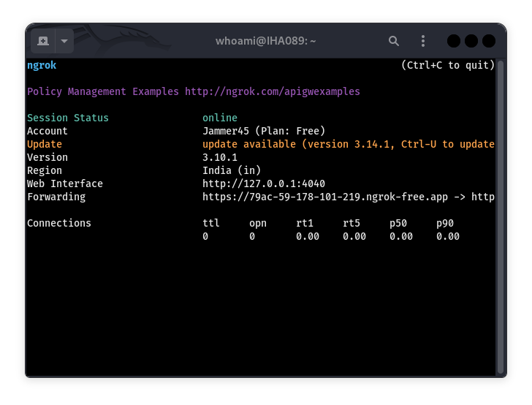This screenshot has width=532, height=405.
Task: Click the middle black window circle button
Action: click(471, 41)
